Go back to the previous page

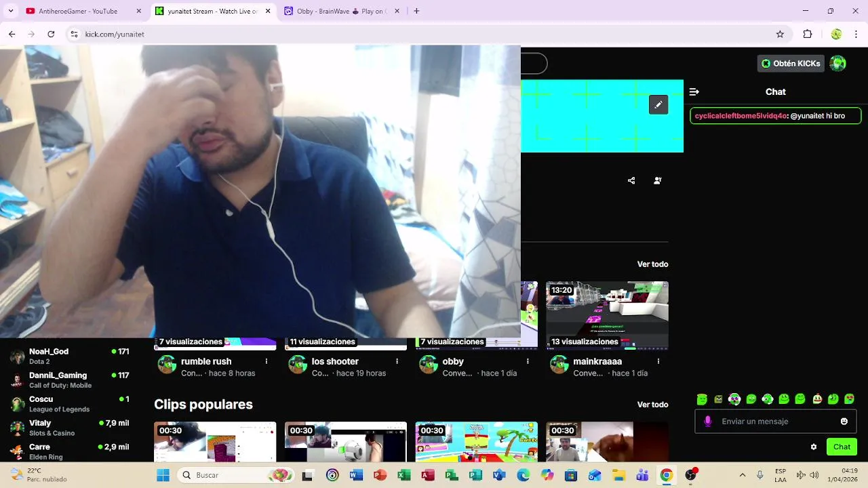coord(12,34)
